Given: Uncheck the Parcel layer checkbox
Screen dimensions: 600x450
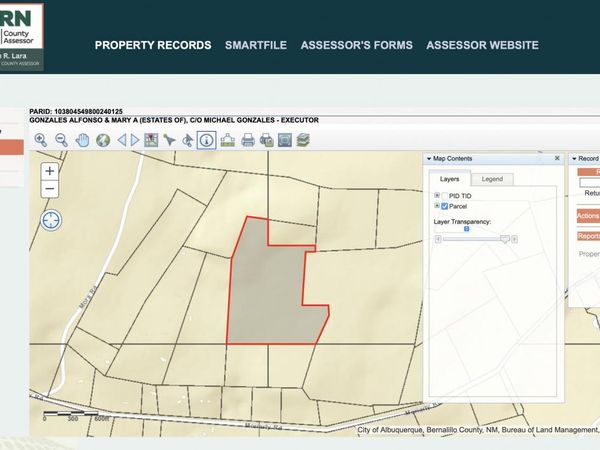Looking at the screenshot, I should [x=444, y=206].
